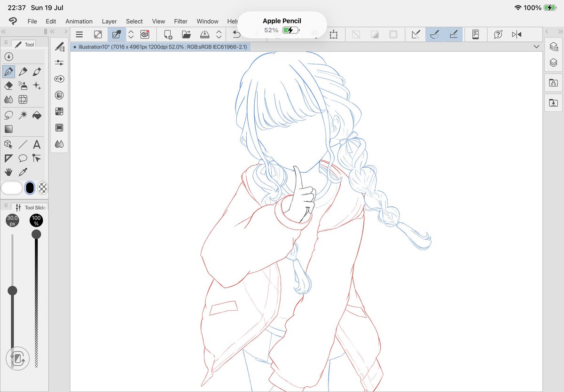Expand the save options stepper arrows
The image size is (564, 392).
tap(219, 34)
